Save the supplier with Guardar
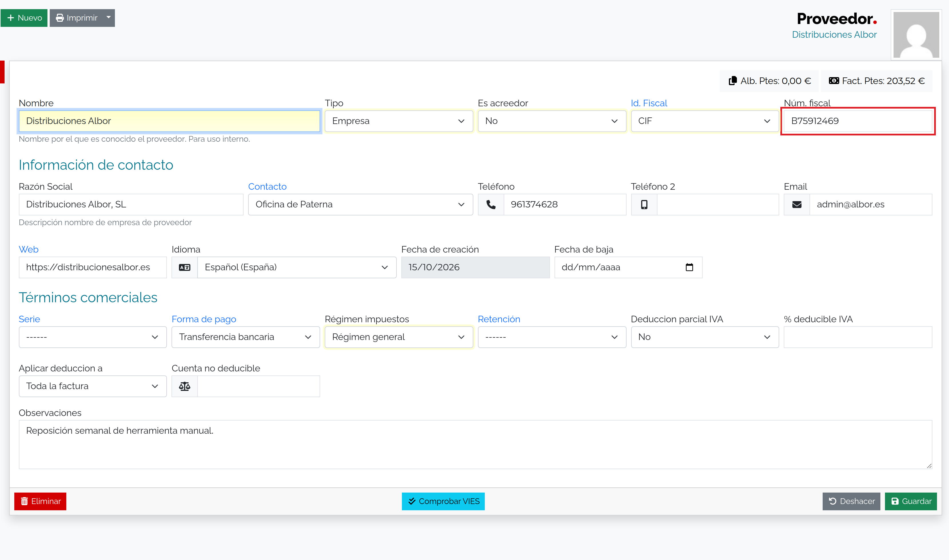949x560 pixels. point(910,501)
